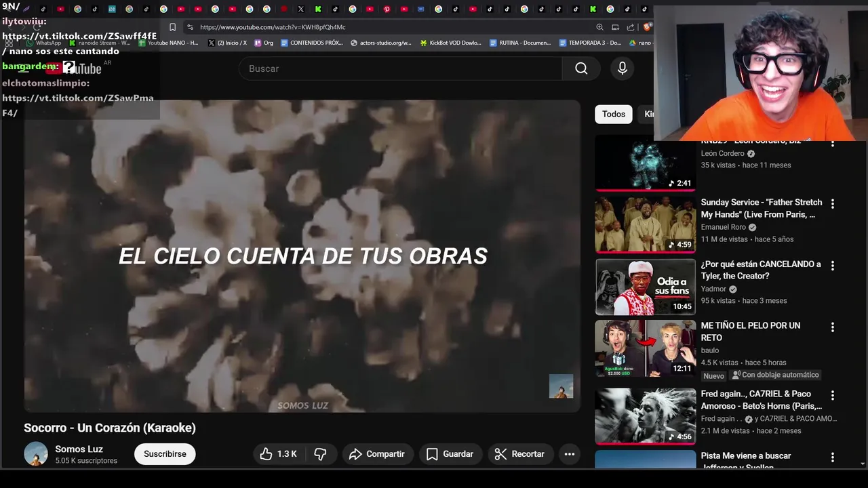Open options menu for Tyler, the Creator video
Viewport: 868px width, 488px height.
(832, 266)
